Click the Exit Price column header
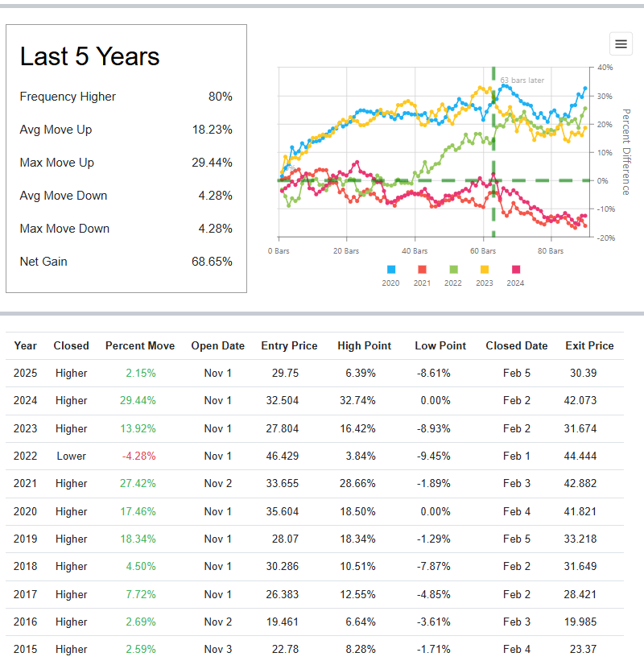644x661 pixels. click(x=589, y=345)
